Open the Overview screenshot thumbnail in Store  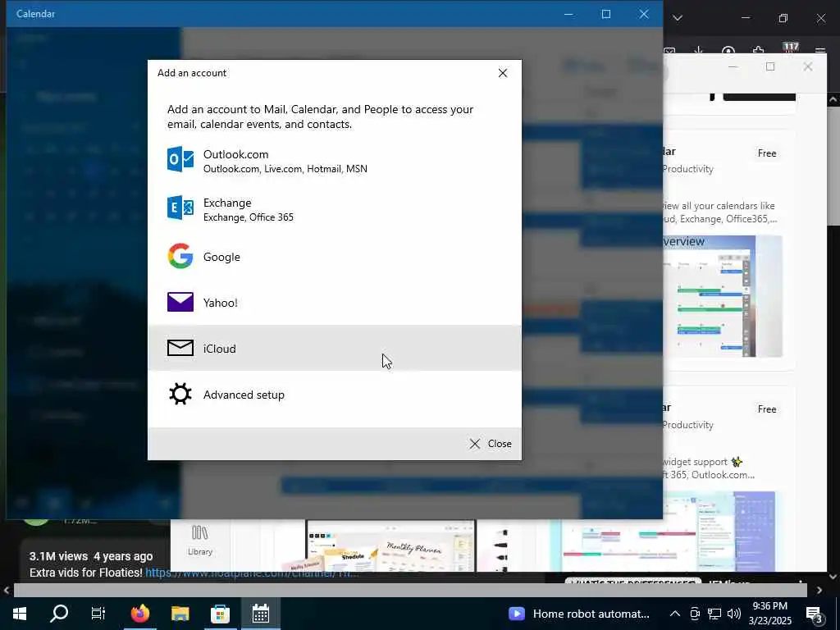[x=723, y=296]
